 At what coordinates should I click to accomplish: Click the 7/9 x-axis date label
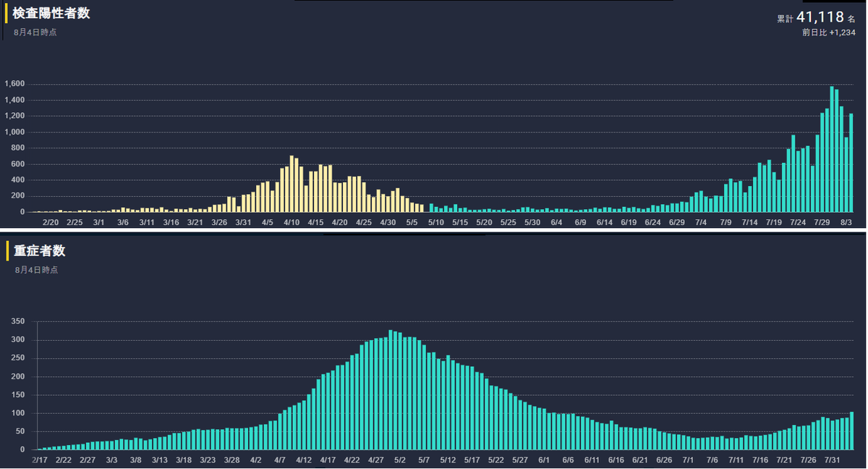[726, 222]
